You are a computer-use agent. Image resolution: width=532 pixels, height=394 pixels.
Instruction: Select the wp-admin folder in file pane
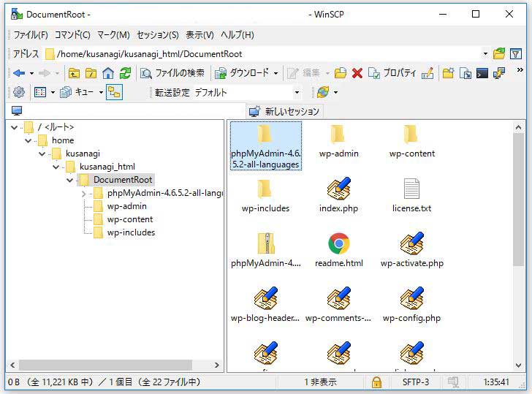tap(338, 141)
